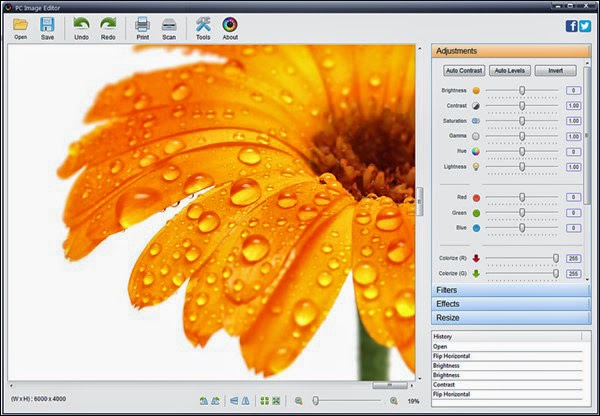
Task: Open an image with the Open icon
Action: click(x=20, y=25)
